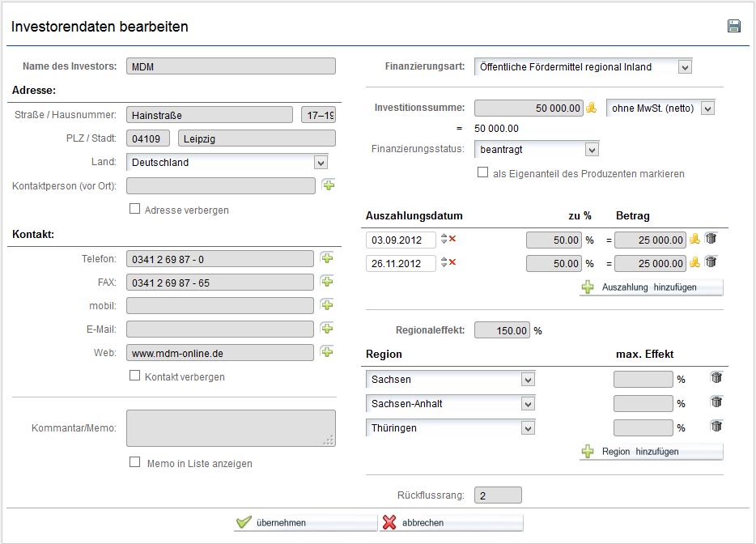Open the 'ohne MwSt. (netto)' dropdown
756x544 pixels.
pyautogui.click(x=660, y=108)
